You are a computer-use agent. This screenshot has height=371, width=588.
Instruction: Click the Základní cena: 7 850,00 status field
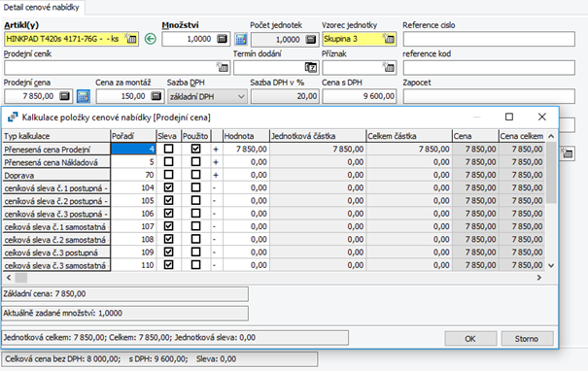click(x=124, y=294)
